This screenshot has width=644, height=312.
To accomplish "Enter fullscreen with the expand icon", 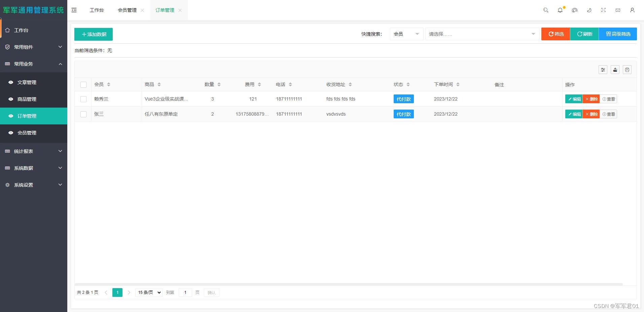I will pos(603,10).
